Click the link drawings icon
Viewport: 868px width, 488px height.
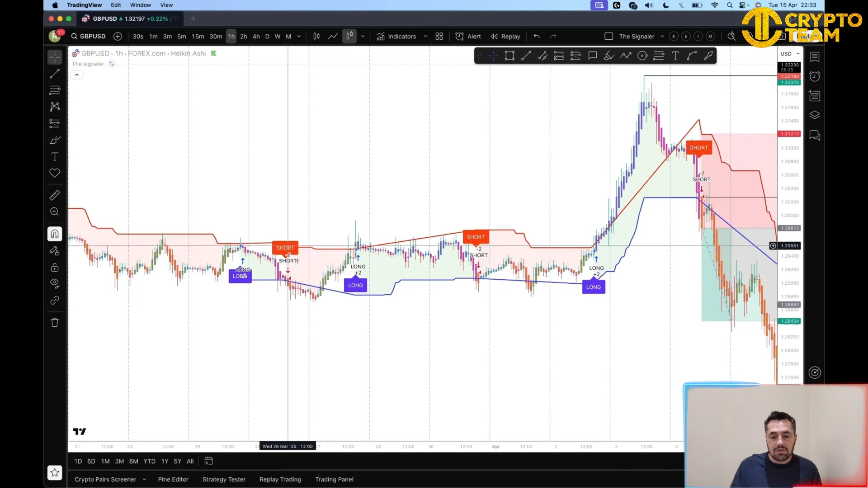click(55, 300)
